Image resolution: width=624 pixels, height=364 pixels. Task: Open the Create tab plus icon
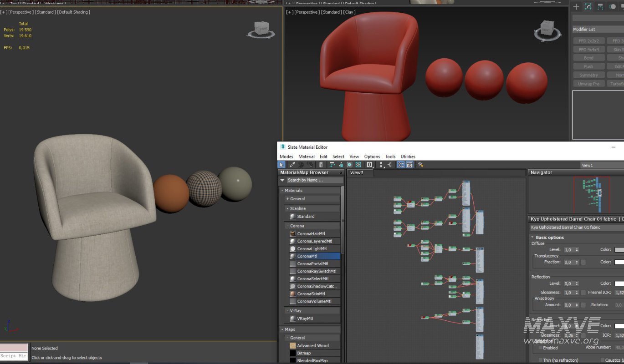(x=576, y=7)
